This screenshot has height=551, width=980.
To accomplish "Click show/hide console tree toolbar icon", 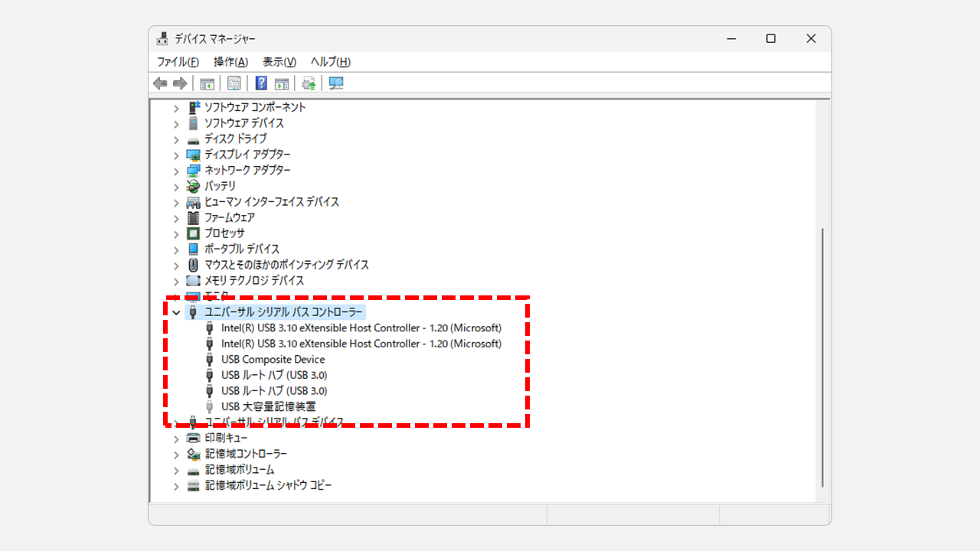I will (207, 83).
